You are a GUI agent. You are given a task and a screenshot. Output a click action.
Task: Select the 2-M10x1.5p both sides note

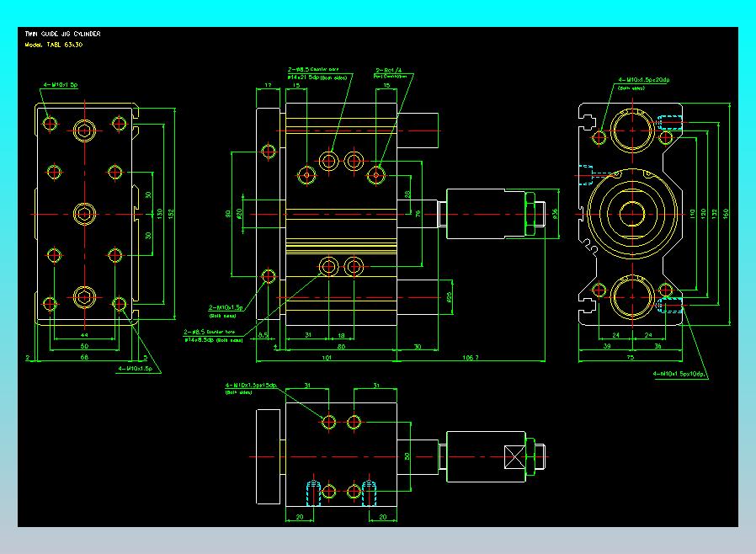225,311
